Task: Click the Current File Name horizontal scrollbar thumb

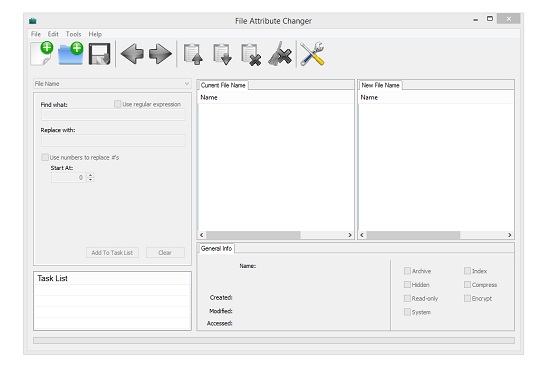Action: (253, 235)
